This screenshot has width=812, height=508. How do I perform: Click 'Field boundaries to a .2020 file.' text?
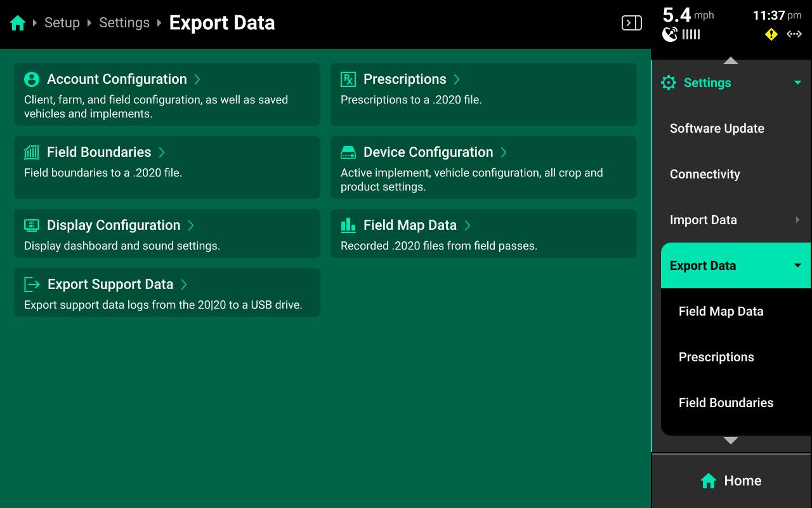[x=103, y=173]
